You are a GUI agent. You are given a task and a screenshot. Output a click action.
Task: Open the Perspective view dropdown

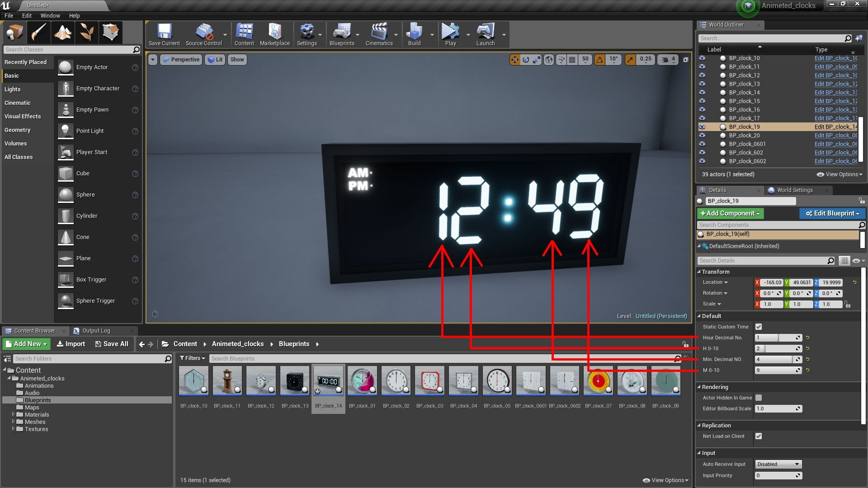pyautogui.click(x=181, y=59)
